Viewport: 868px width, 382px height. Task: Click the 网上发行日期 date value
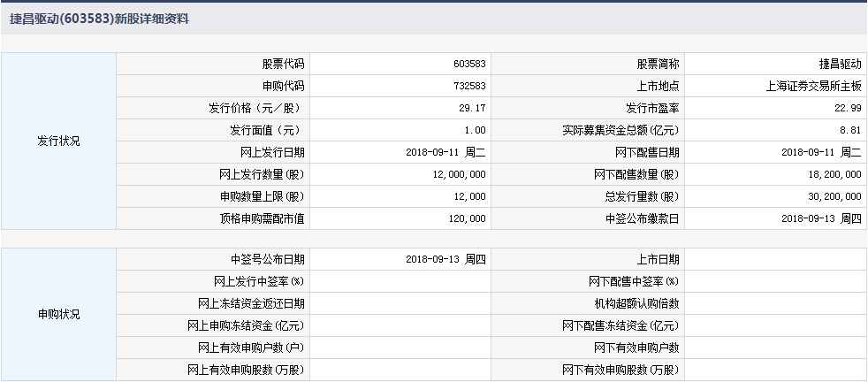coord(445,153)
